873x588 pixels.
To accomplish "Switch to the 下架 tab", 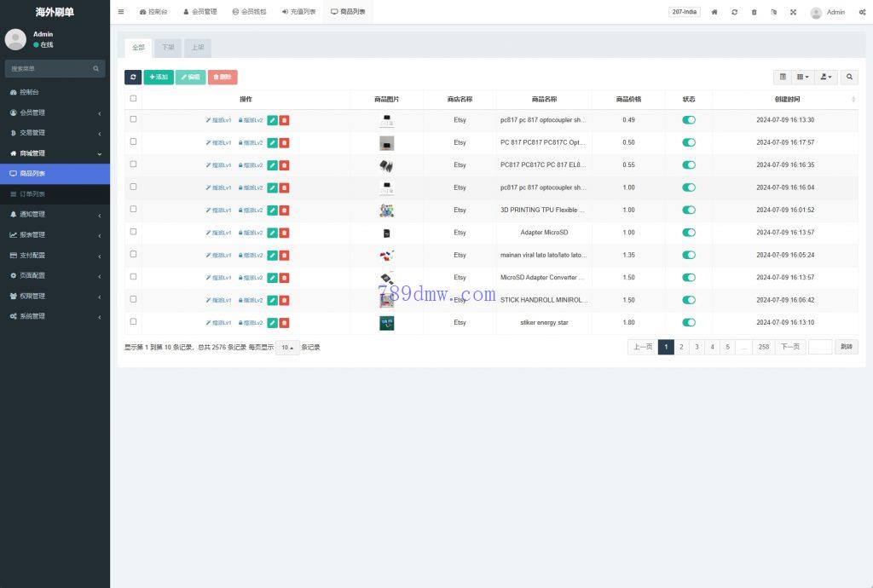I will tap(168, 48).
